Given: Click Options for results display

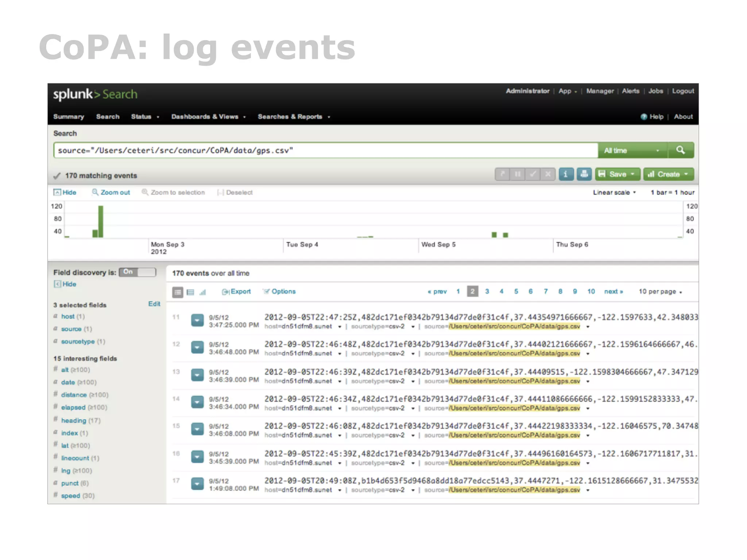Looking at the screenshot, I should (279, 292).
